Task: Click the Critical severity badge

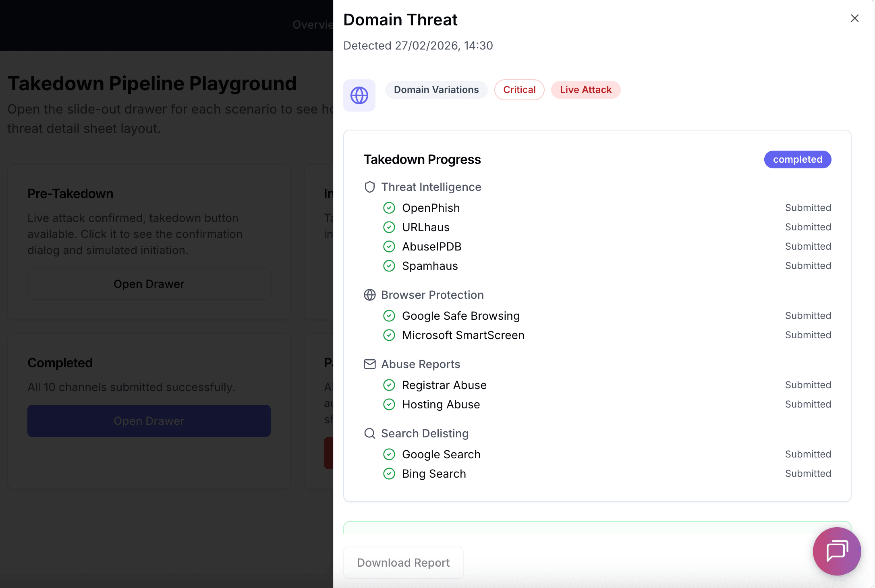Action: pyautogui.click(x=519, y=90)
